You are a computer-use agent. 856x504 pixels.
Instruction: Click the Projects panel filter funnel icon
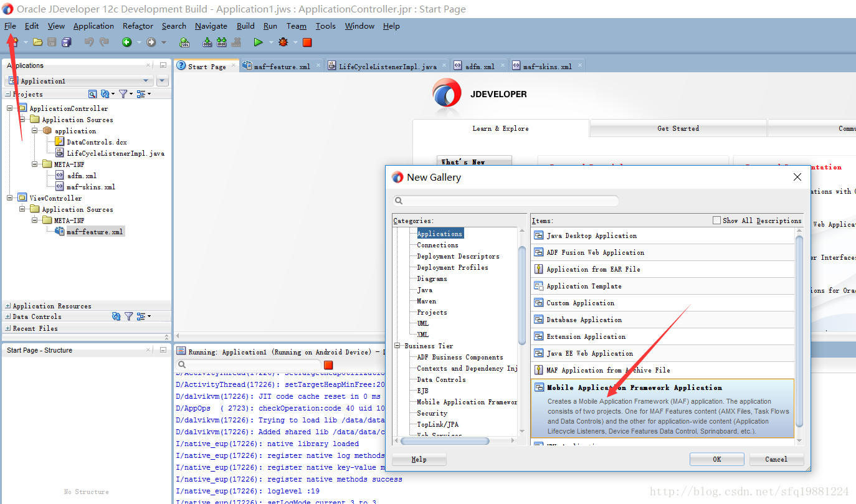(x=123, y=94)
